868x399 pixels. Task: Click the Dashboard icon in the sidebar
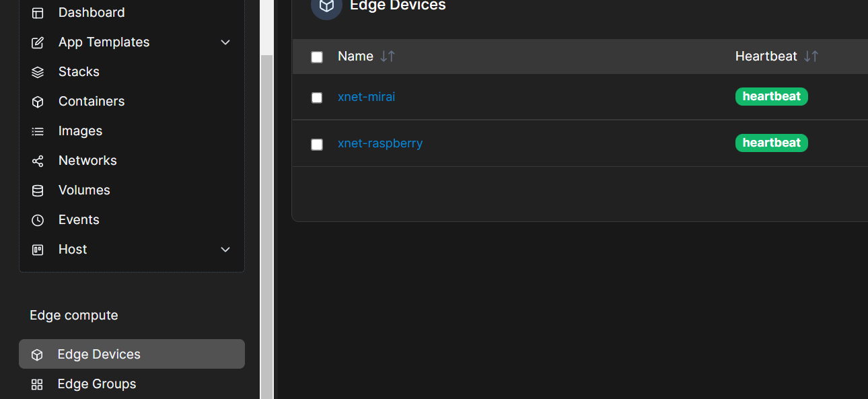36,12
